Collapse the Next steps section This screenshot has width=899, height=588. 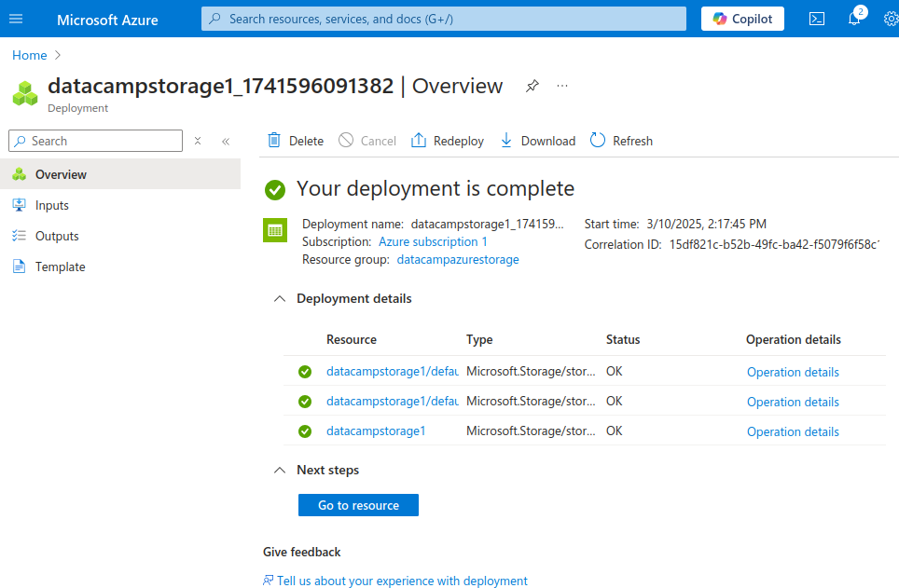[x=280, y=470]
